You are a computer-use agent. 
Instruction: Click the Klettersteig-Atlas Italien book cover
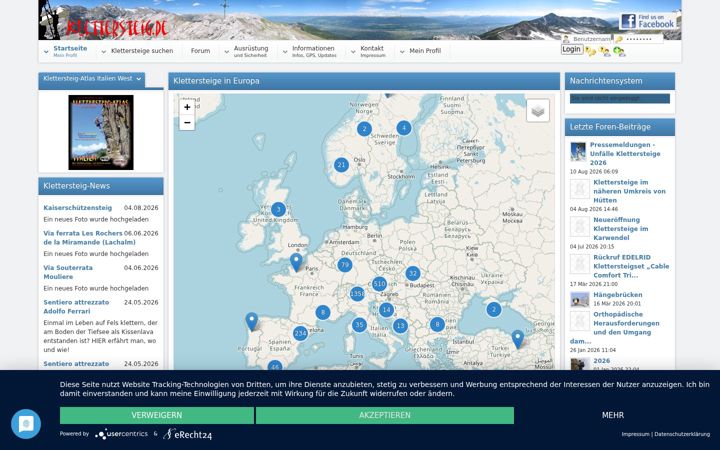tap(101, 132)
